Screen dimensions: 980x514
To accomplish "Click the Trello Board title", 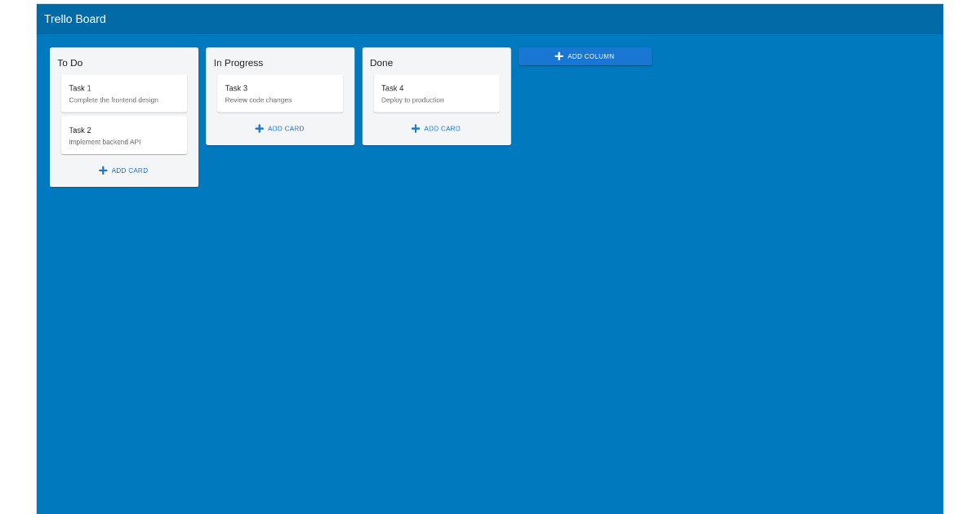I will [x=75, y=18].
